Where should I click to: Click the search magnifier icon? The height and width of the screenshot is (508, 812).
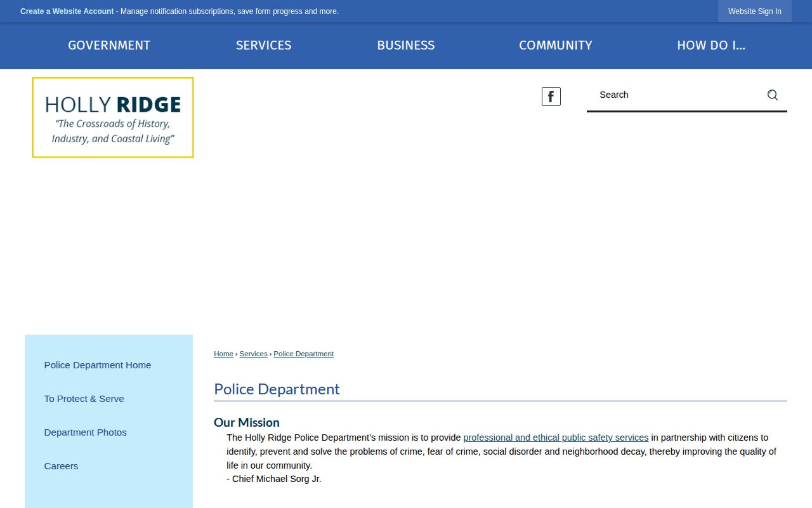pos(772,95)
